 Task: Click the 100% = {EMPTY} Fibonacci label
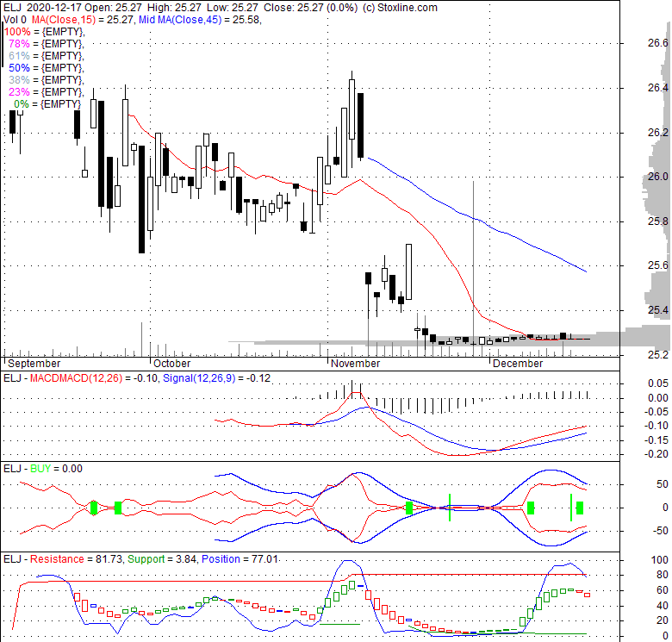coord(44,32)
